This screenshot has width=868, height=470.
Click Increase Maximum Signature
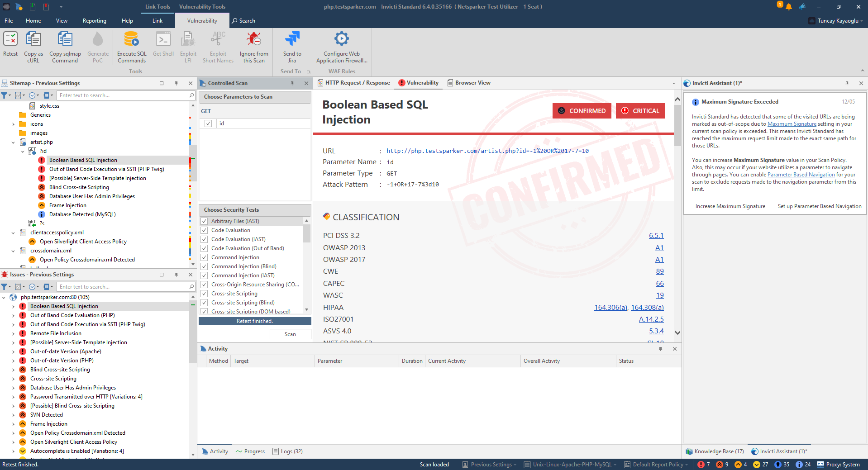[730, 206]
